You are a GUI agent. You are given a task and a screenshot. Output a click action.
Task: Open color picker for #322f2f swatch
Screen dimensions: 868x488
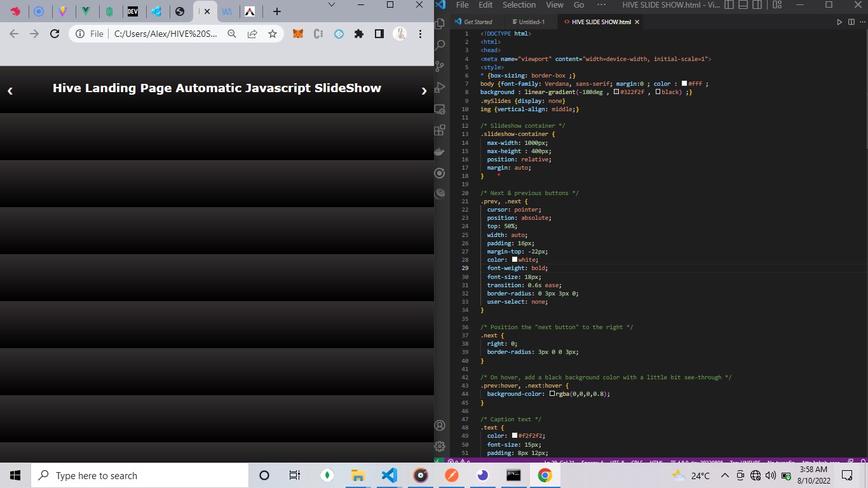[616, 92]
